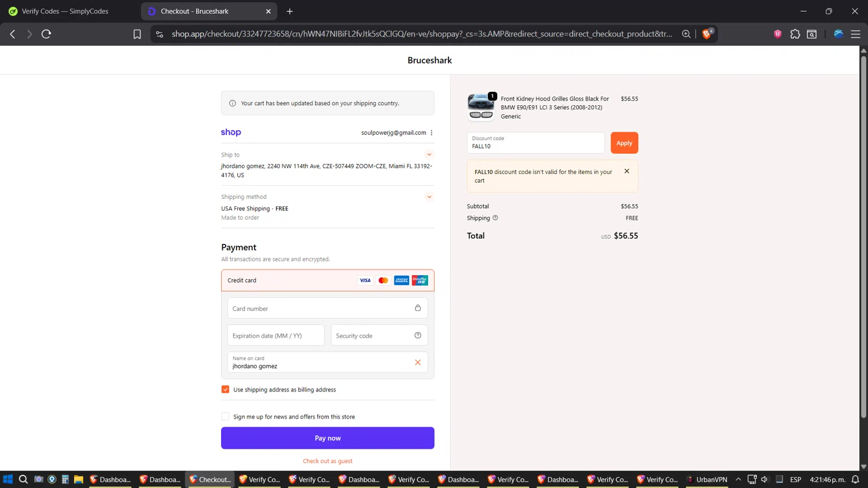Screen dimensions: 868x488
Task: Click Check out as guest link
Action: [x=328, y=461]
